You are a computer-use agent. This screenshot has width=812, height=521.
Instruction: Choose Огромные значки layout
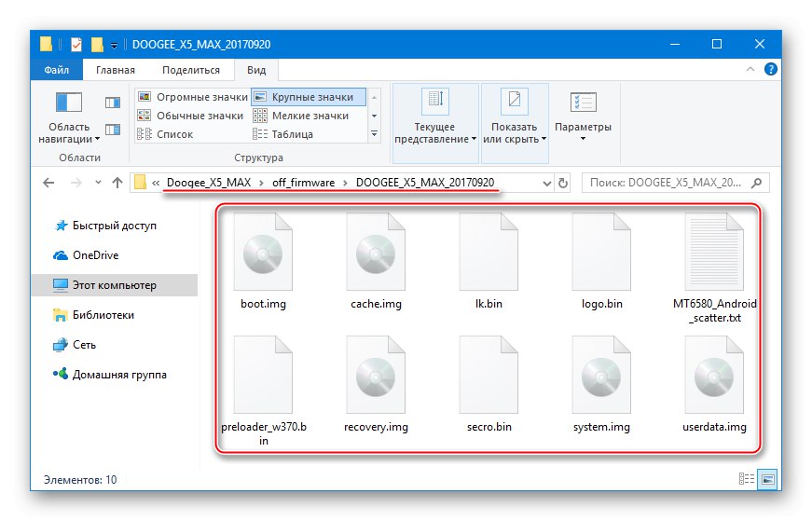193,97
